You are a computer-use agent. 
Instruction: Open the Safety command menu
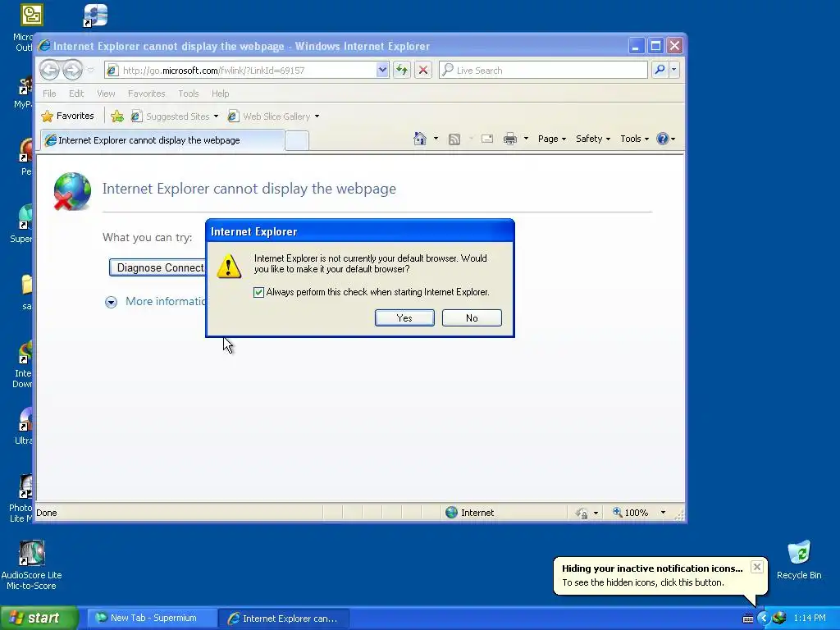(x=592, y=139)
